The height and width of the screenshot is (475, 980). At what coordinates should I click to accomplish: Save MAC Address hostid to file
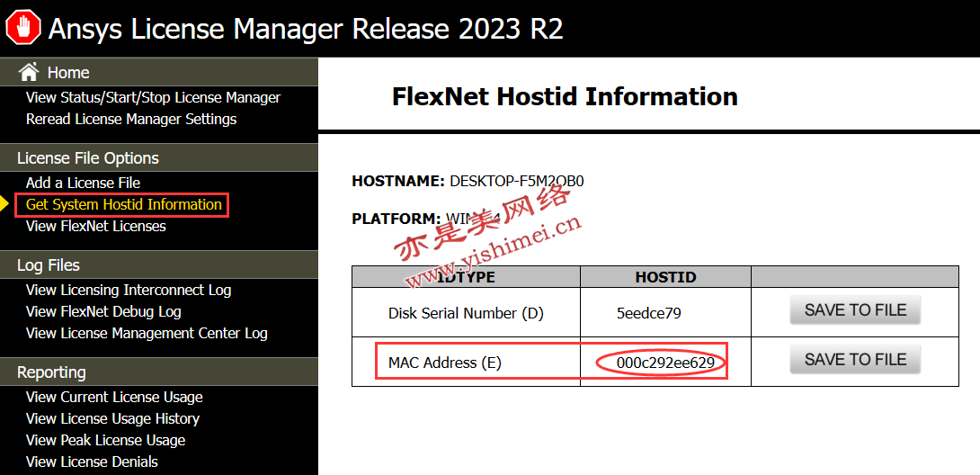click(x=855, y=359)
